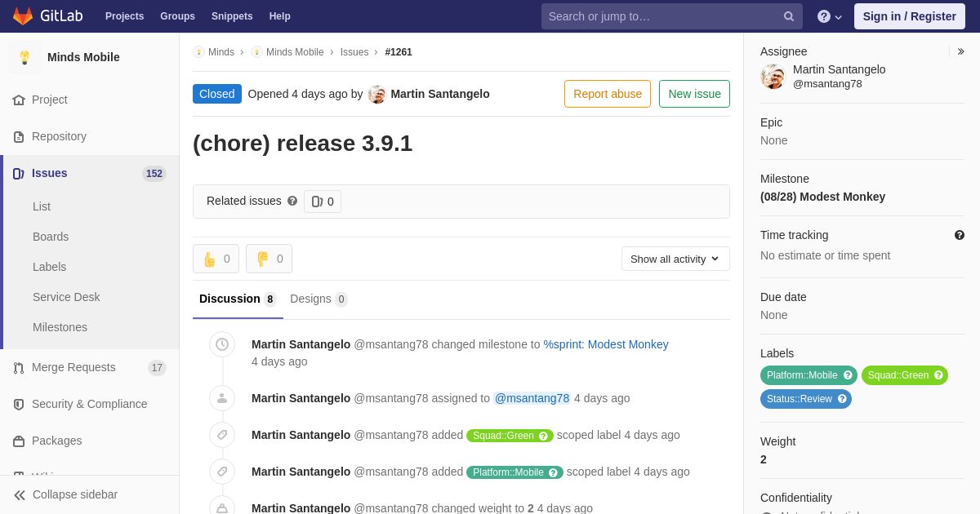The width and height of the screenshot is (980, 514).
Task: Click the Minds Mobile breadcrumb link
Action: point(295,52)
